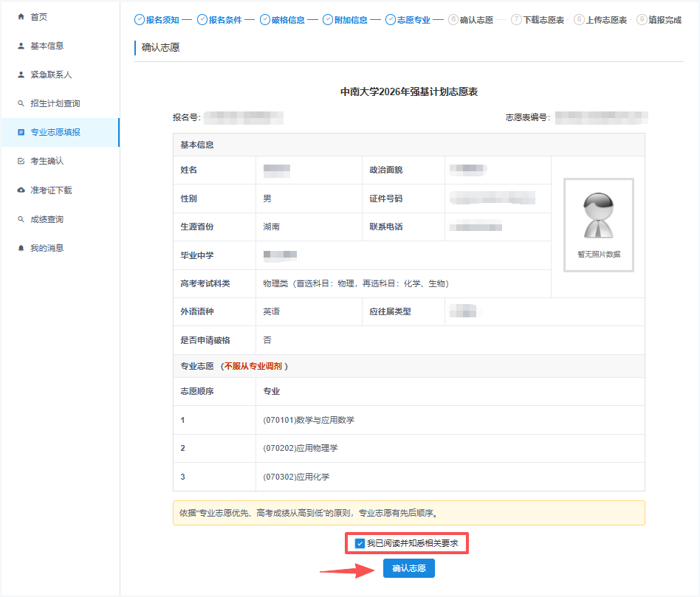Image resolution: width=700 pixels, height=597 pixels.
Task: Toggle the 我已阅读并知悉相关要求 checkbox
Action: coord(360,544)
